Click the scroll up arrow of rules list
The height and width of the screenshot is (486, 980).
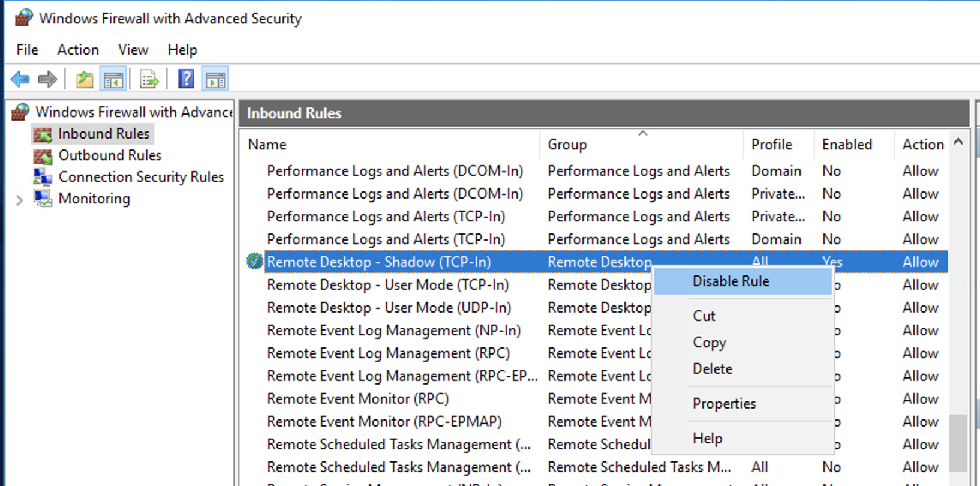click(x=958, y=142)
